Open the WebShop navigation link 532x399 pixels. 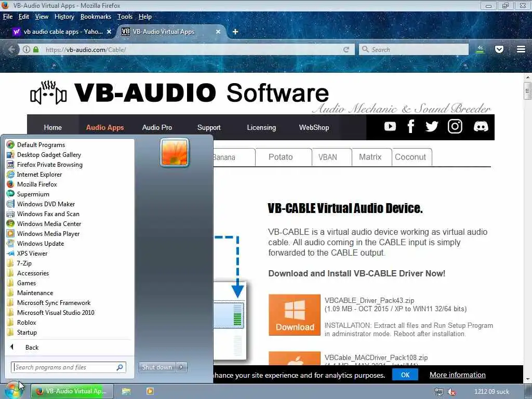point(314,128)
